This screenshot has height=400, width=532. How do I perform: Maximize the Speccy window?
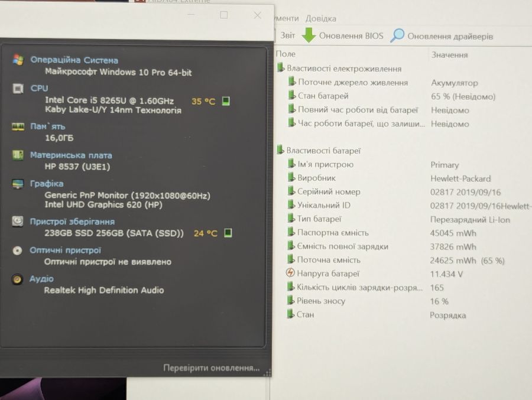223,15
